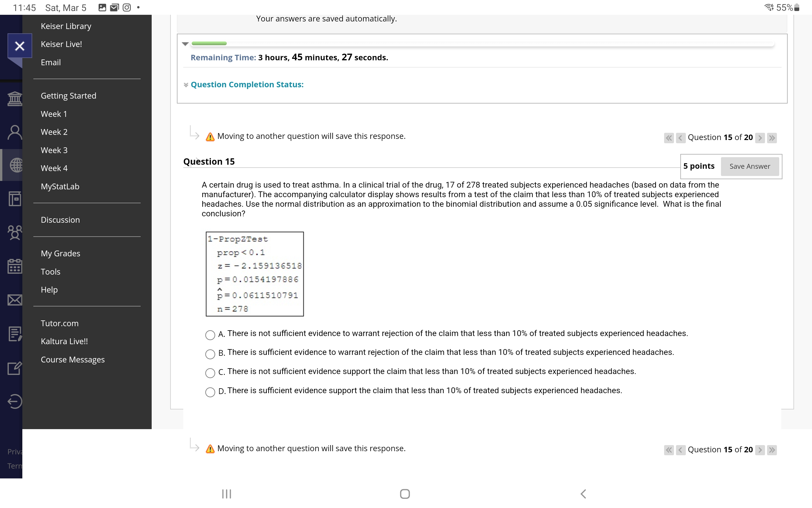Tap the Android home button
Image resolution: width=812 pixels, height=508 pixels.
click(x=405, y=494)
